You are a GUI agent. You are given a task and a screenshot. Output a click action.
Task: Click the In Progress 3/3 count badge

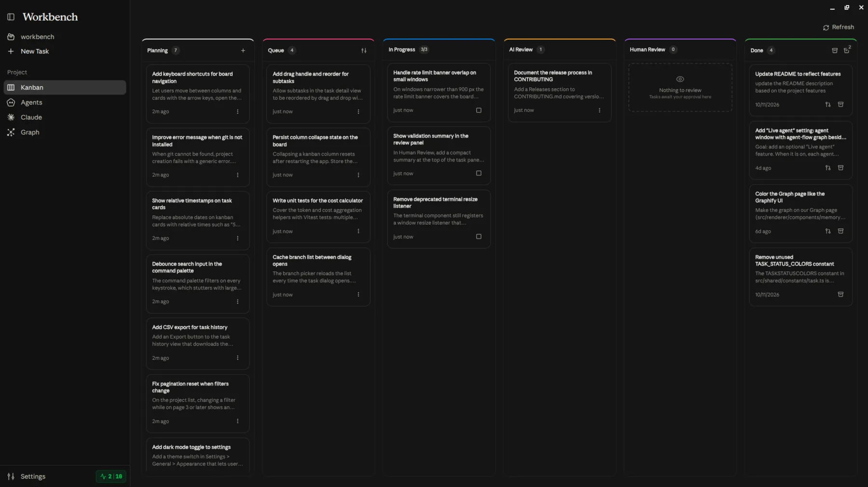pyautogui.click(x=424, y=50)
